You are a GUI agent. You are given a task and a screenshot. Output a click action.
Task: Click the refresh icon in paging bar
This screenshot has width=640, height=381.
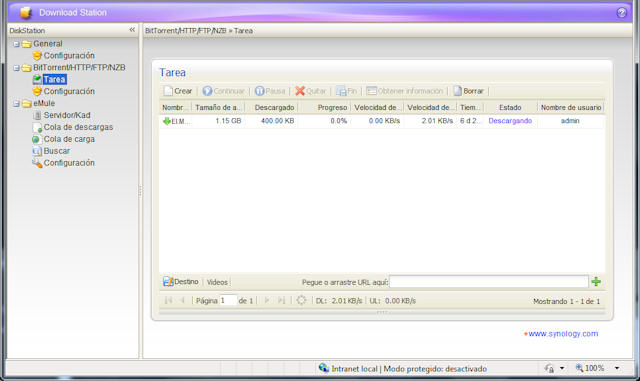[x=301, y=300]
